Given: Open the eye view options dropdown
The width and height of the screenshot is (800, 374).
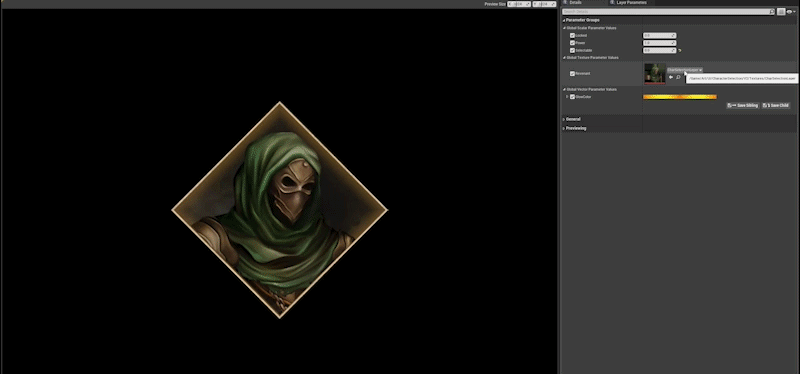Looking at the screenshot, I should pyautogui.click(x=791, y=12).
